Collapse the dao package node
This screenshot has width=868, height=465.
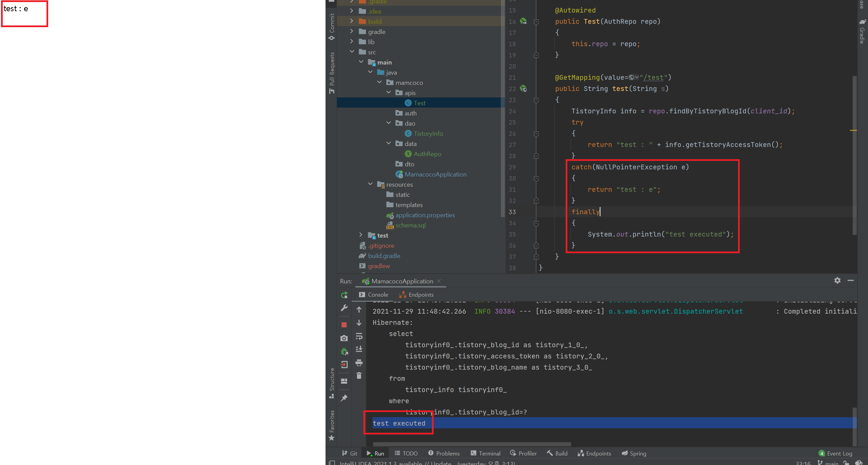(x=389, y=123)
